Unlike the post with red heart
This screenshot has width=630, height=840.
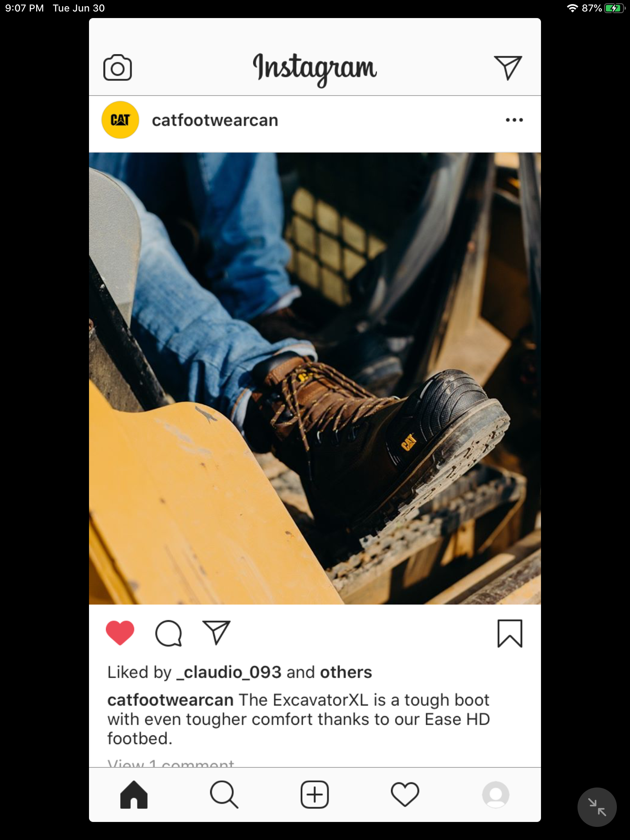click(120, 633)
